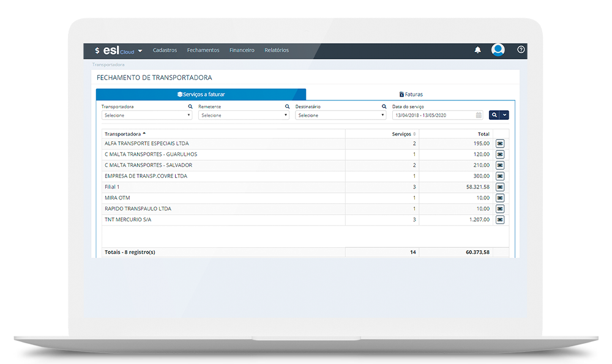This screenshot has height=364, width=612.
Task: Click invoice icon for the Filial 1 row
Action: [500, 187]
